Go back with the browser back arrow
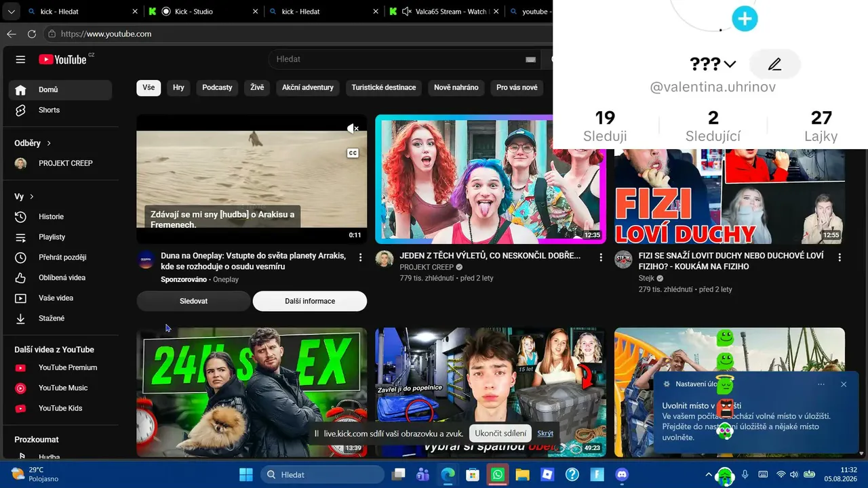868x488 pixels. pyautogui.click(x=12, y=34)
